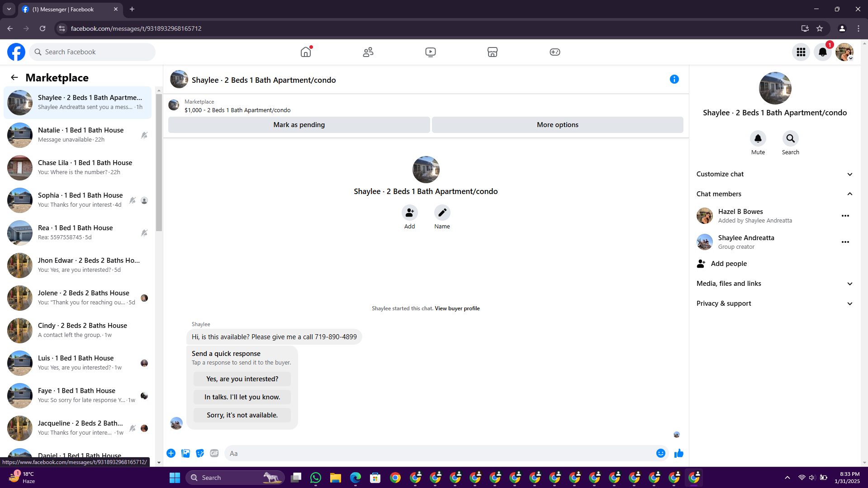Bookmark this page with the star icon
The height and width of the screenshot is (488, 868).
(820, 28)
